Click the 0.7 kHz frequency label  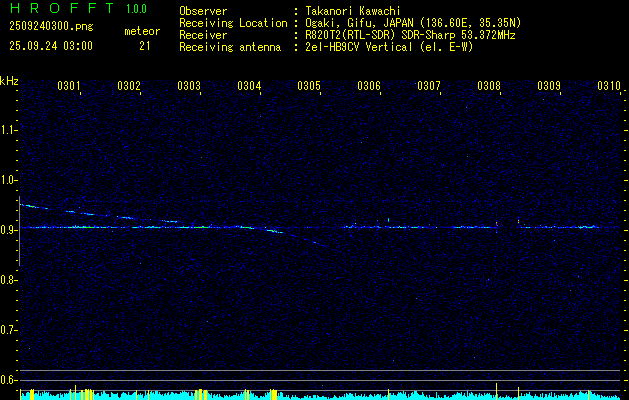coord(9,330)
